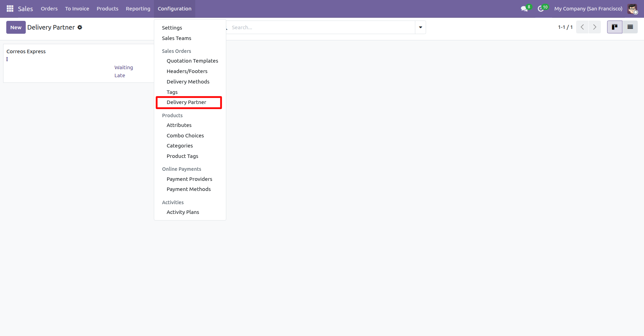Go to the next page arrow
This screenshot has height=336, width=644.
click(x=595, y=27)
